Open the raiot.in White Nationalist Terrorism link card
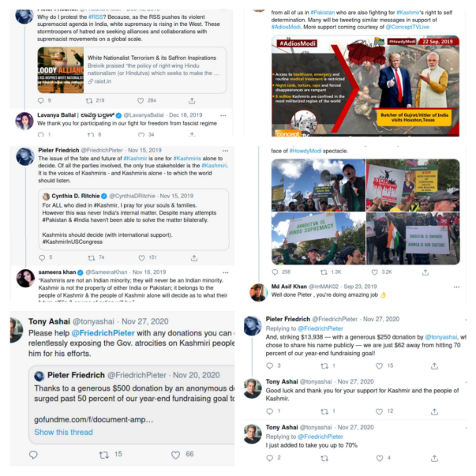Image resolution: width=476 pixels, height=476 pixels. pos(132,70)
